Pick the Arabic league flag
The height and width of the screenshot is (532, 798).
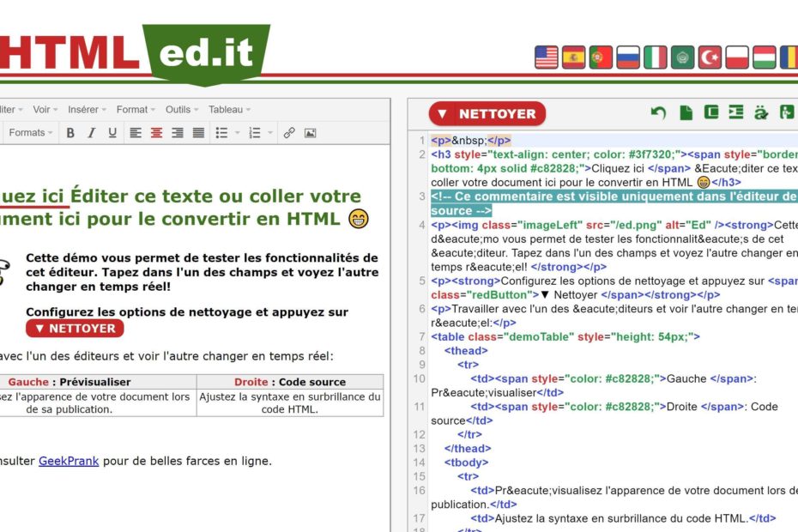[682, 57]
